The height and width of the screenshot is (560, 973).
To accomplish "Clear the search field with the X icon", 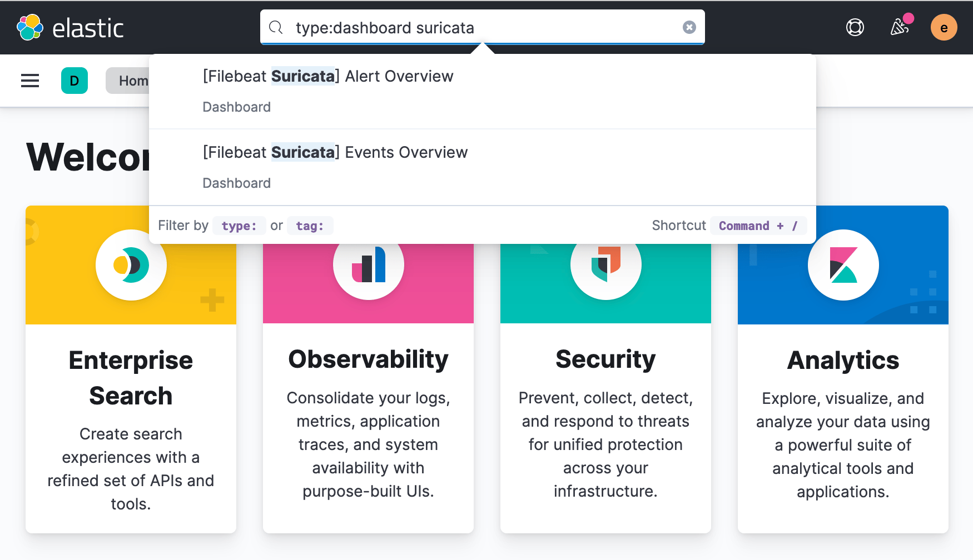I will click(689, 27).
